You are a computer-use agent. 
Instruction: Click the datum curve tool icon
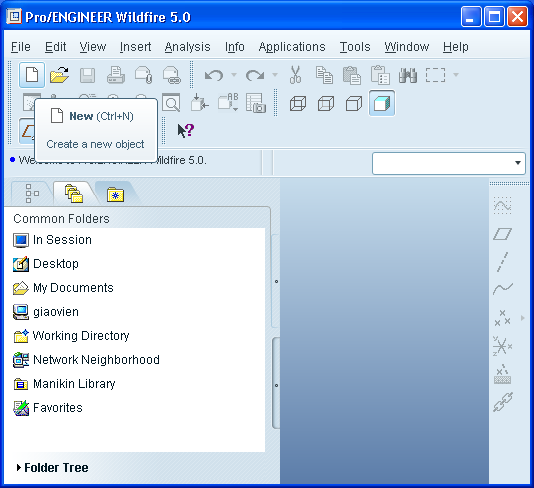[x=502, y=289]
